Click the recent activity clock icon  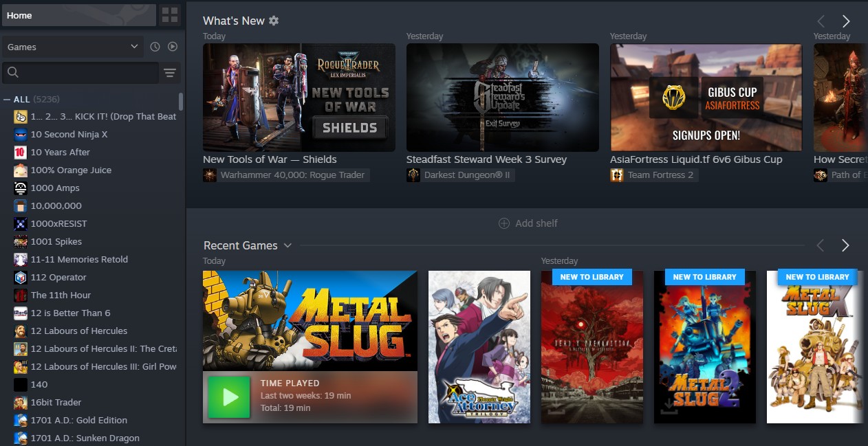click(x=155, y=47)
